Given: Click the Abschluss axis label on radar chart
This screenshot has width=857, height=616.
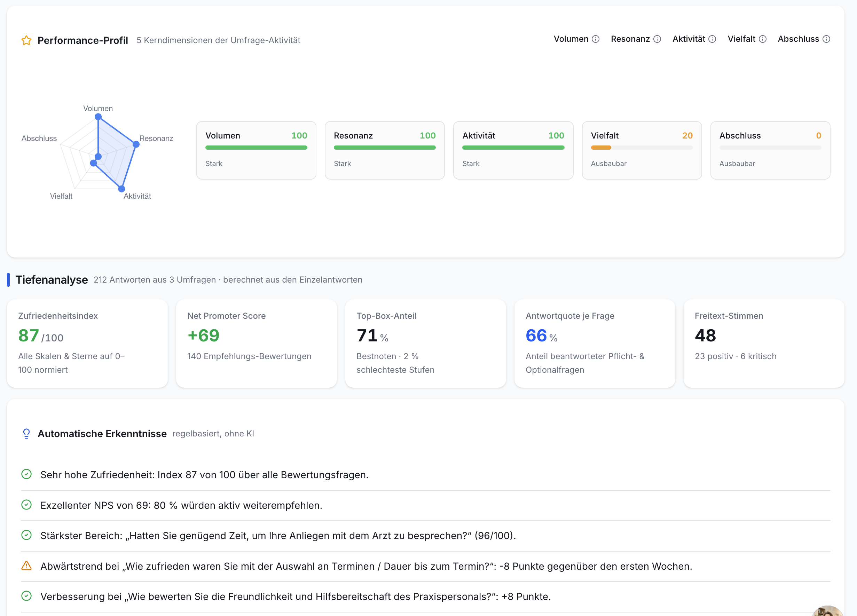Looking at the screenshot, I should point(39,138).
